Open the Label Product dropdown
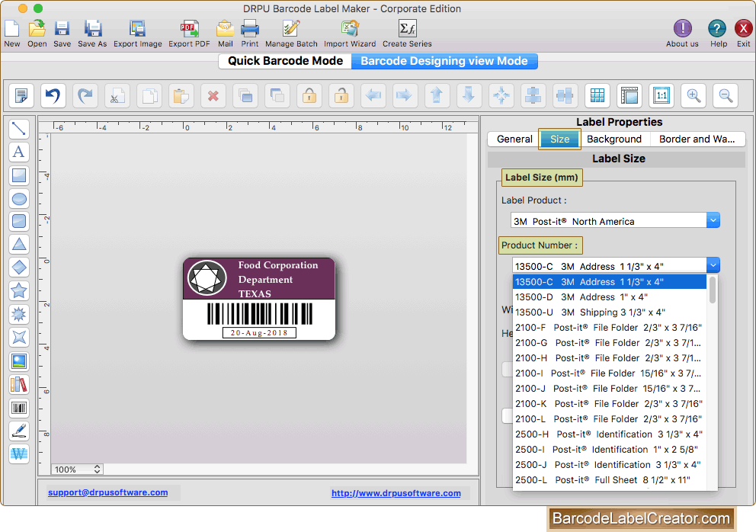The height and width of the screenshot is (532, 756). point(713,220)
